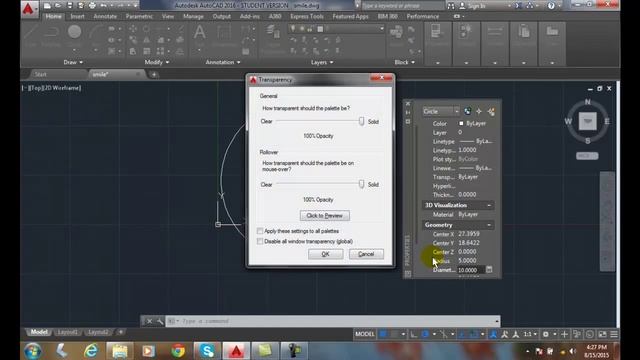
Task: Switch to the Manage ribbon tab
Action: click(193, 16)
